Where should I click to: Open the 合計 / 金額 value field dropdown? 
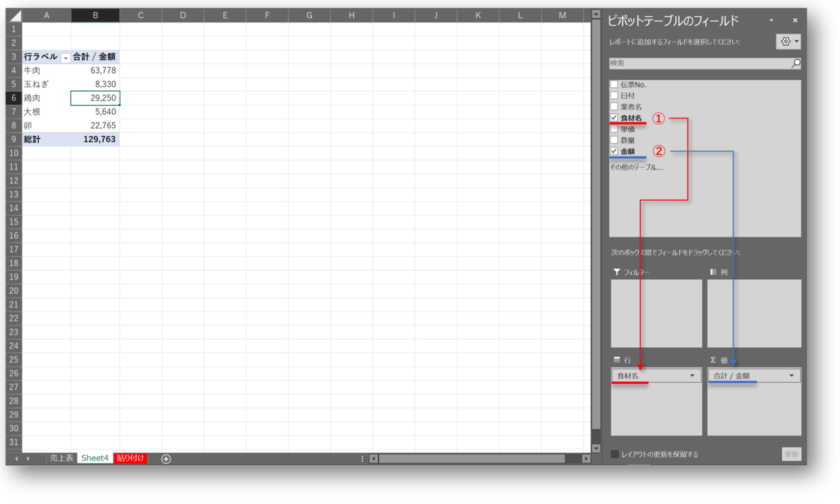792,376
